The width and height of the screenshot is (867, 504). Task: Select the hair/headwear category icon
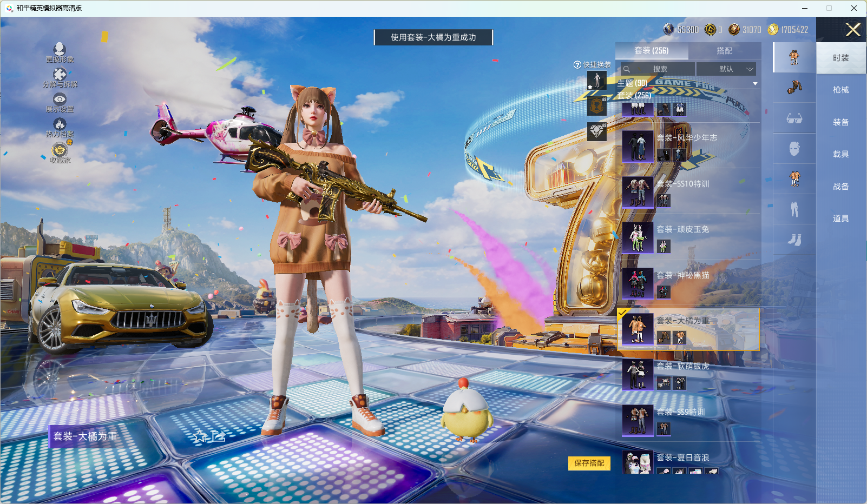[x=794, y=87]
